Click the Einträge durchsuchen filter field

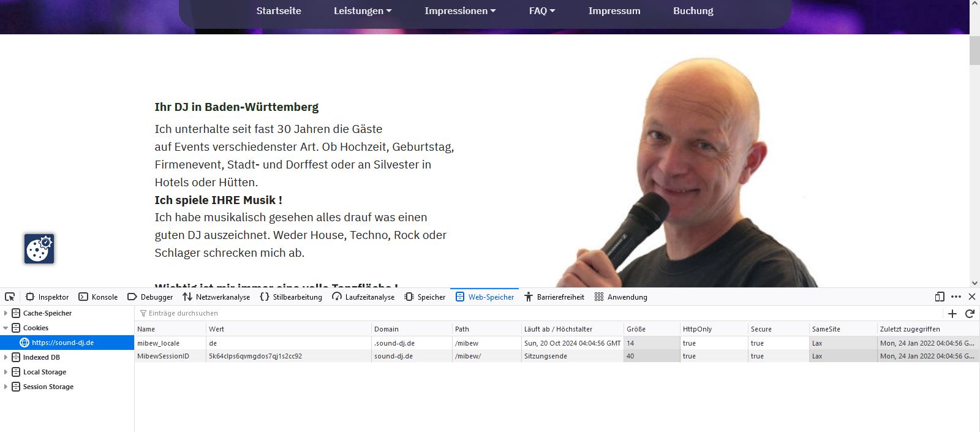click(x=245, y=314)
